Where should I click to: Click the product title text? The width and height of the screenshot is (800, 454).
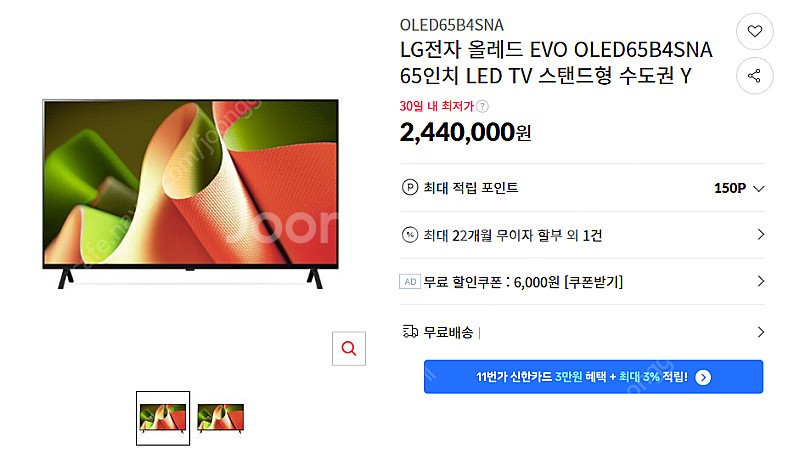pos(556,63)
